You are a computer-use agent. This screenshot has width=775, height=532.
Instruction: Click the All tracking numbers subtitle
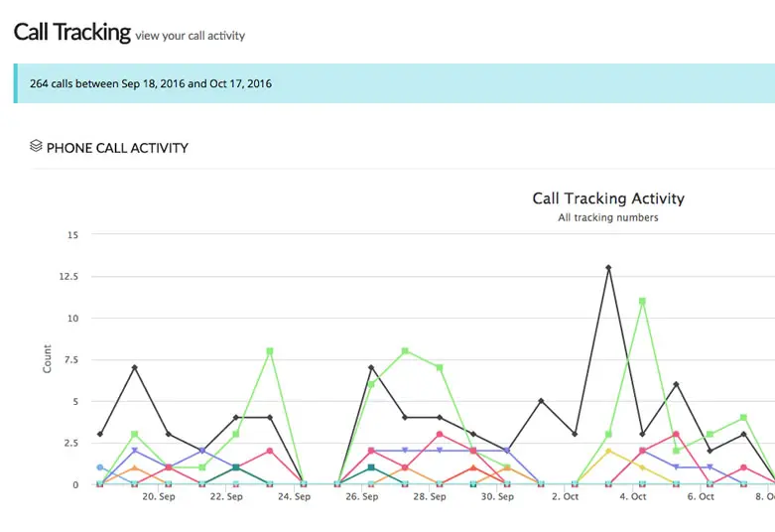[x=608, y=217]
